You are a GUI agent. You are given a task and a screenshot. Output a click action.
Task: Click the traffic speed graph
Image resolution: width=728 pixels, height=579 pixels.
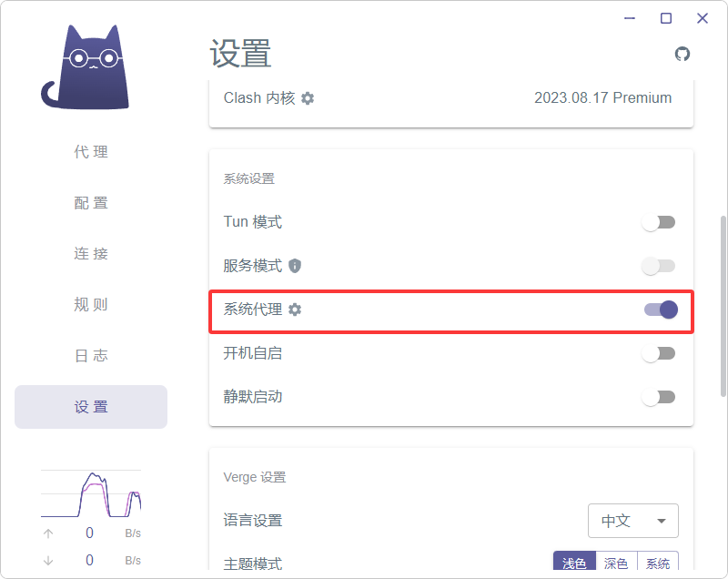point(91,492)
